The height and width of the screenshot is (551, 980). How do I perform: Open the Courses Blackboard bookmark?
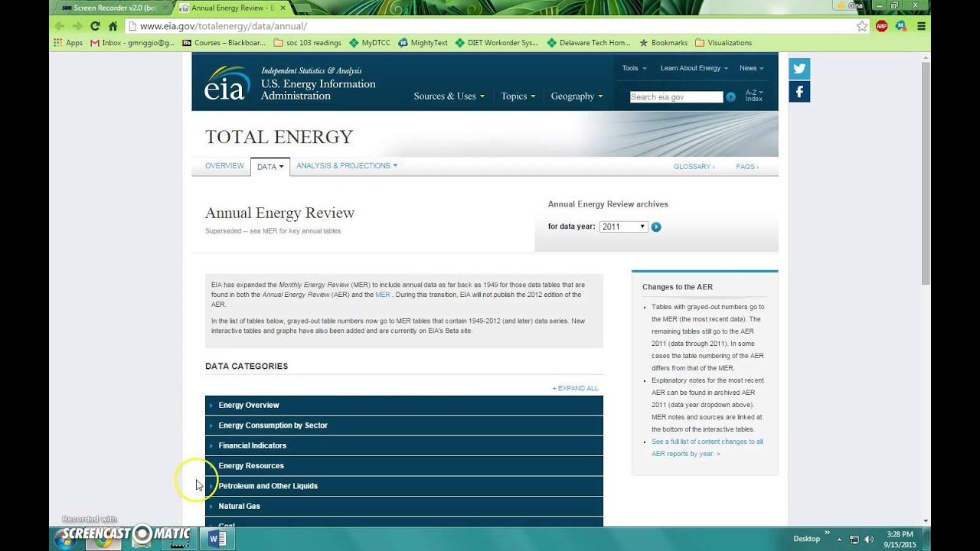224,43
